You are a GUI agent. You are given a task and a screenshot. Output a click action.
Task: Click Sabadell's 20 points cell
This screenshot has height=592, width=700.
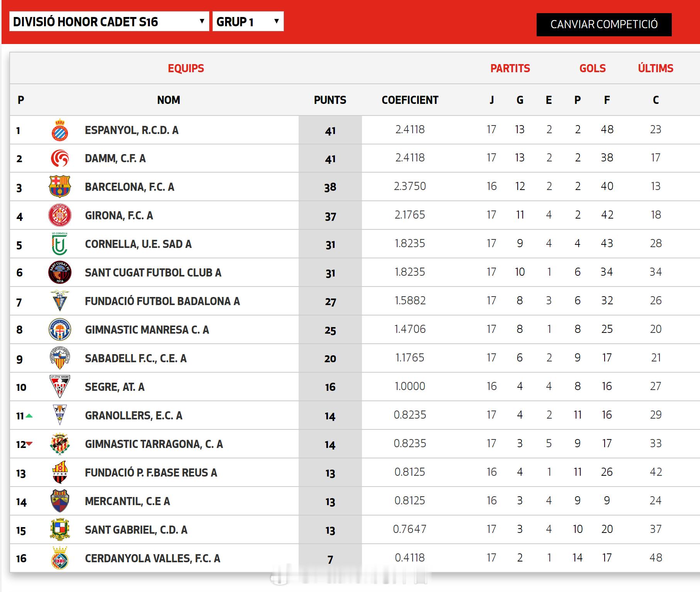[330, 359]
